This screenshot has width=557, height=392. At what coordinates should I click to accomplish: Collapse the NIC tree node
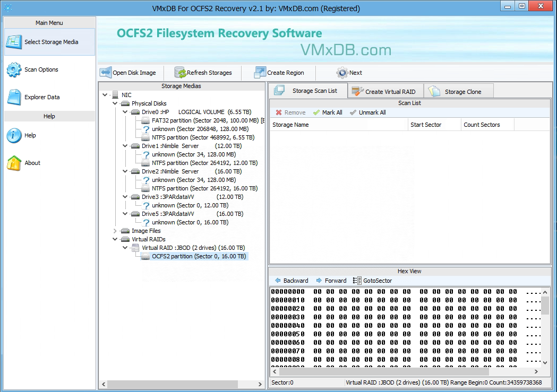click(x=105, y=95)
